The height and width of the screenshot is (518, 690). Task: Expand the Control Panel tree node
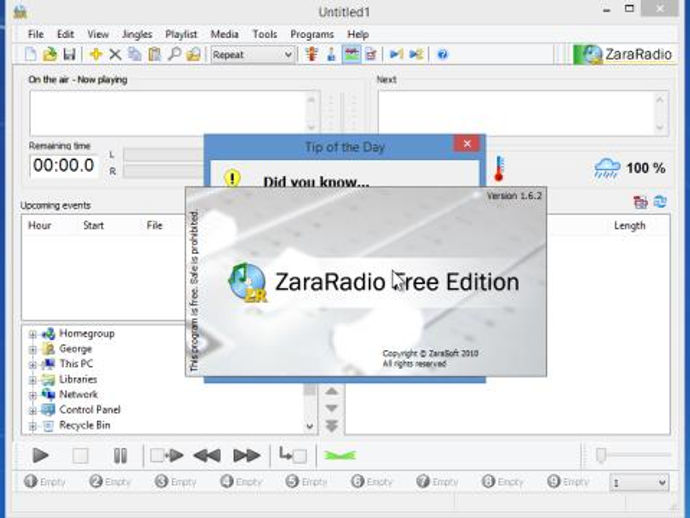(x=33, y=411)
